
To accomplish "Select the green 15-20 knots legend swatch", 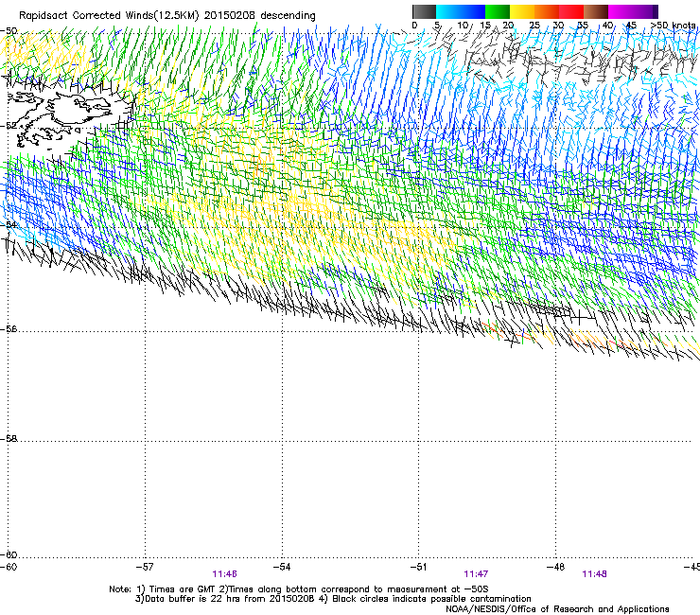I will click(x=498, y=11).
